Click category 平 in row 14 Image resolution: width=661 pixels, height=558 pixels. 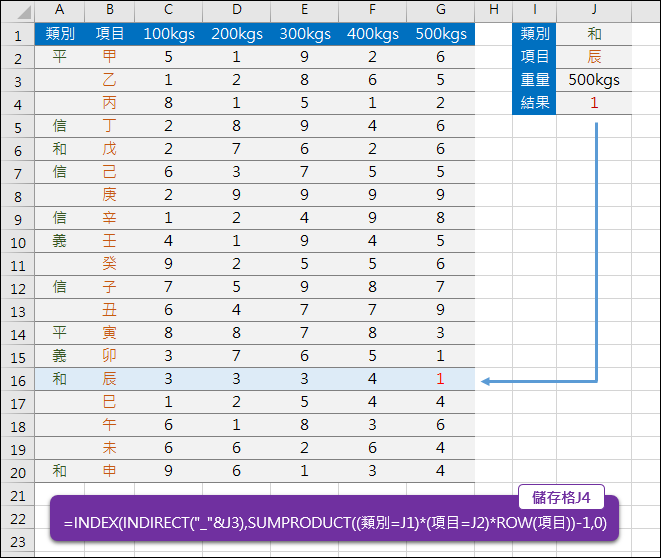(59, 333)
